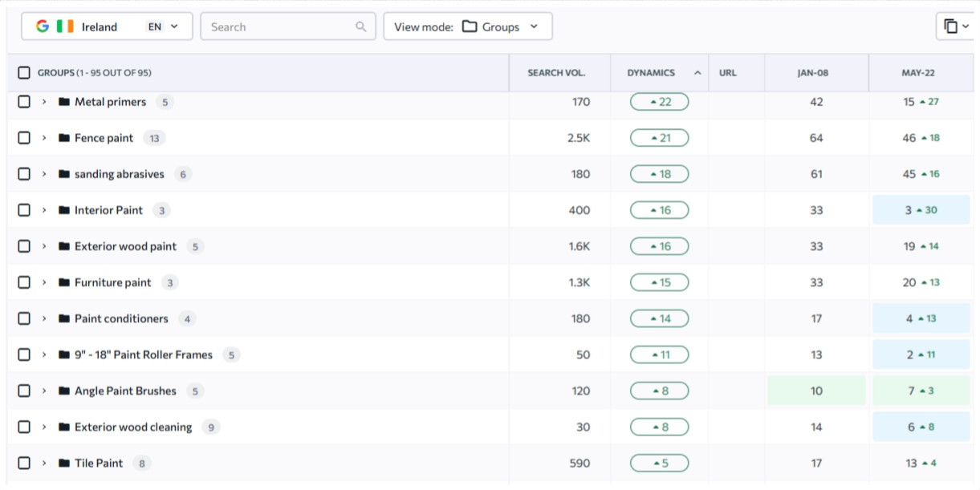Click the magnifier icon in Search box
980x490 pixels.
pyautogui.click(x=360, y=26)
